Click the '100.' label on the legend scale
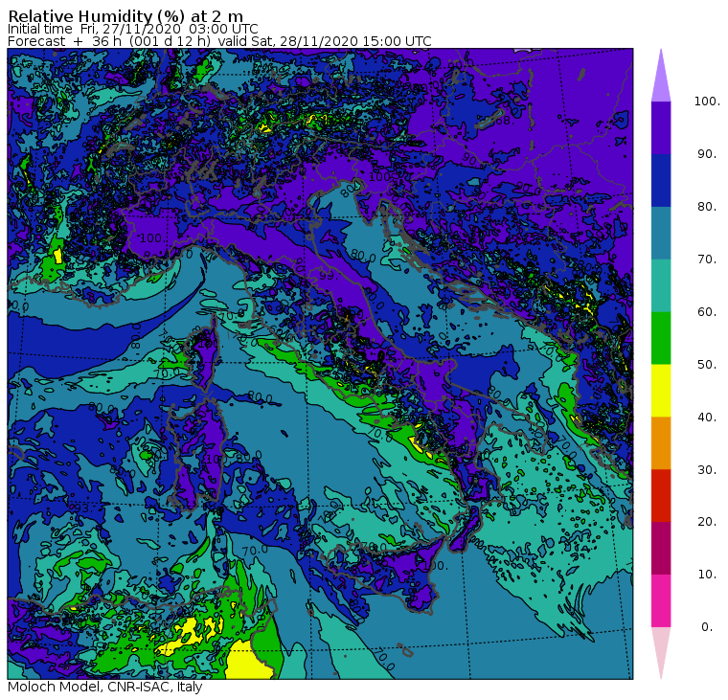 (x=707, y=102)
